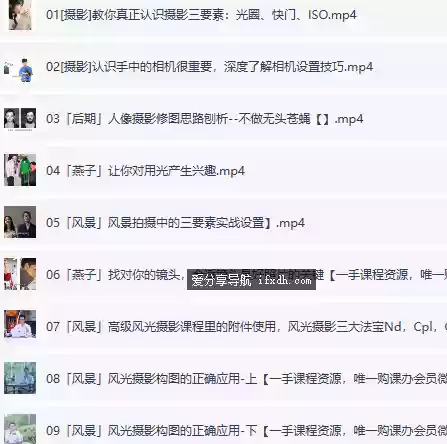Open thumbnail of video 01 摄影三要素
Screen dimensions: 447x444
pyautogui.click(x=20, y=15)
